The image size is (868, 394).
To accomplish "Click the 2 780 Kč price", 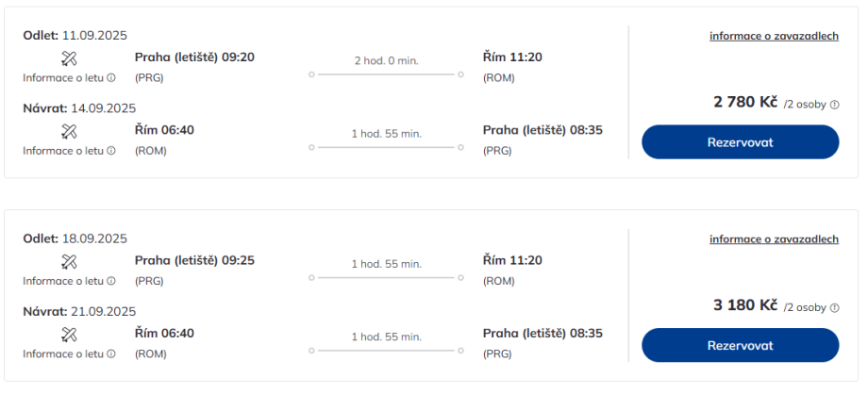I will 745,102.
